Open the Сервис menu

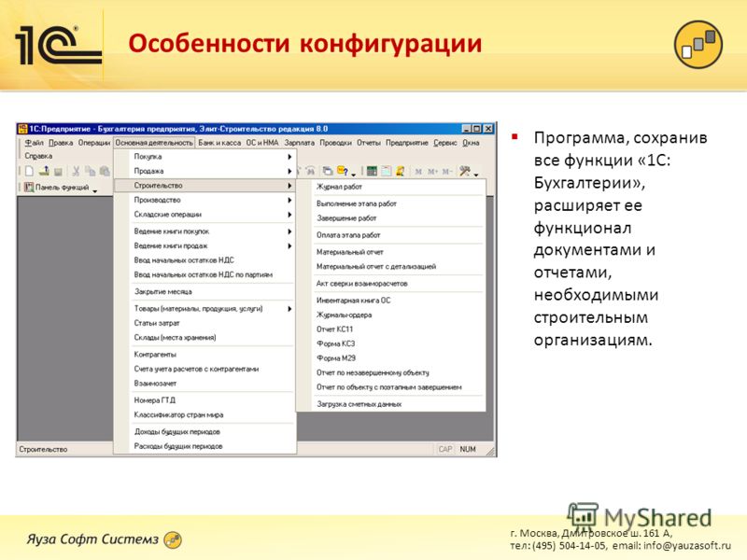445,143
